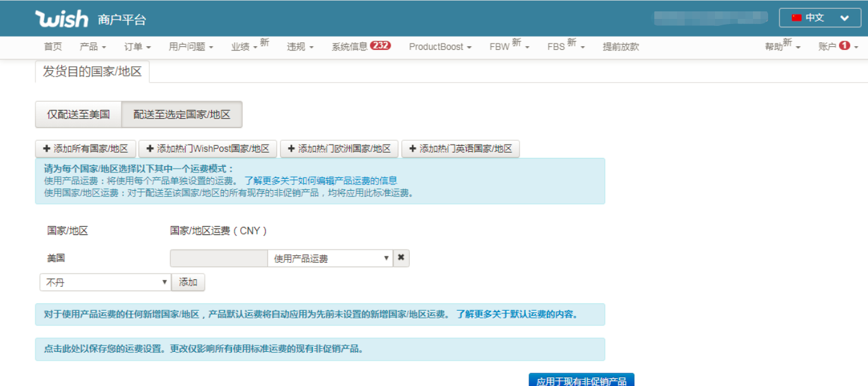
Task: Click the 账户 notification badge
Action: coord(844,45)
